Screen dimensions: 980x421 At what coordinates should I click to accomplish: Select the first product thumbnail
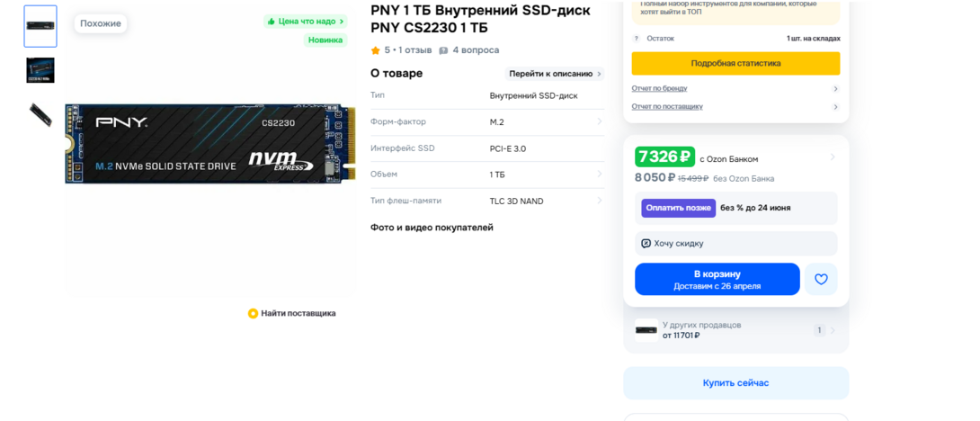pyautogui.click(x=40, y=26)
